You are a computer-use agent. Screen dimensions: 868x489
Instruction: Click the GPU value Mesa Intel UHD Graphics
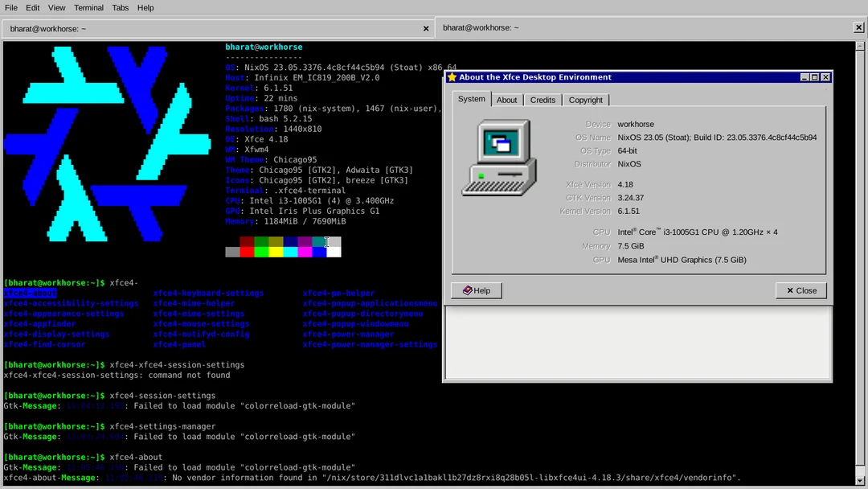(x=682, y=260)
